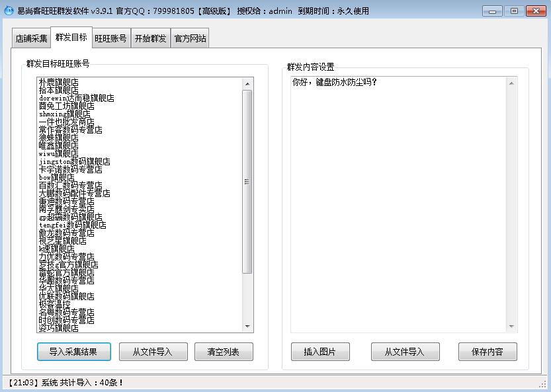Open the 旺旺账号 tab
551x392 pixels.
tap(110, 38)
